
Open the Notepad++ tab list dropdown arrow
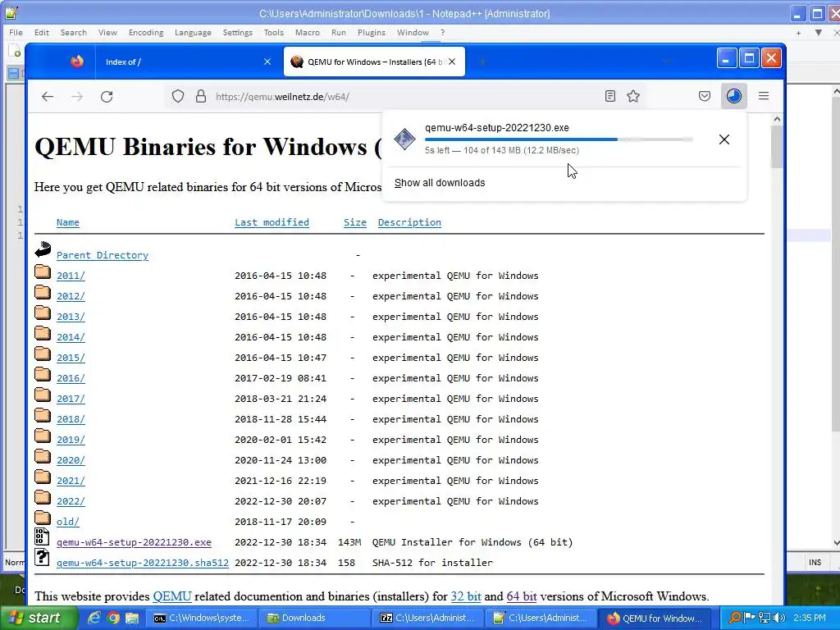pyautogui.click(x=818, y=33)
